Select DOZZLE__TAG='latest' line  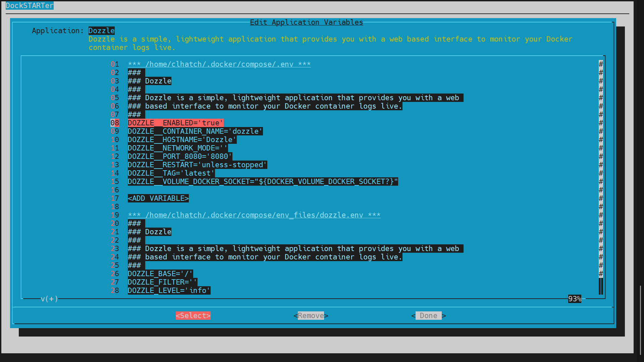[x=171, y=173]
